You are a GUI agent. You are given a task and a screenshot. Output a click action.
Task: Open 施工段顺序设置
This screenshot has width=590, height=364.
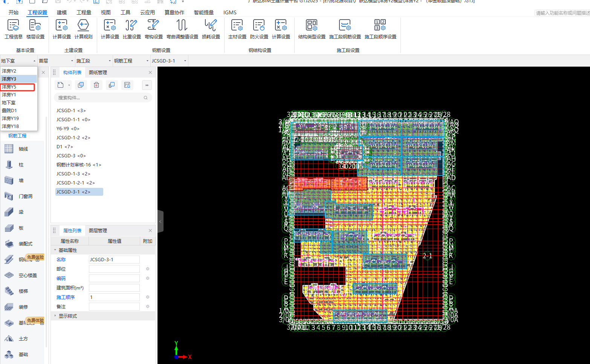pyautogui.click(x=380, y=29)
